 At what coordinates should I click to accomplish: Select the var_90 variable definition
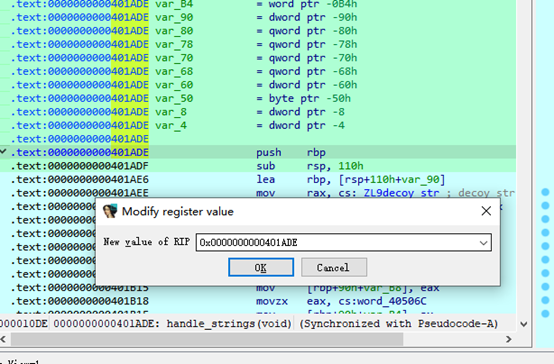tap(258, 17)
